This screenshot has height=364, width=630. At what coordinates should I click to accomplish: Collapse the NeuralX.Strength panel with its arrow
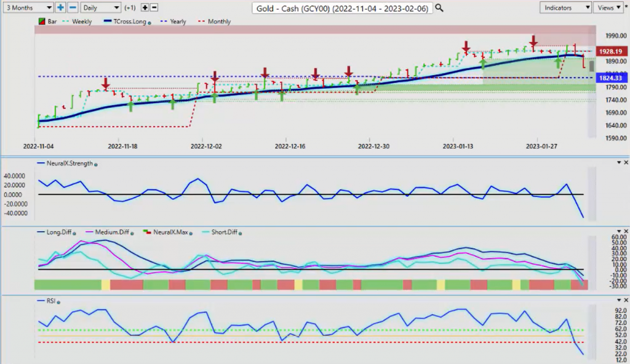point(619,162)
